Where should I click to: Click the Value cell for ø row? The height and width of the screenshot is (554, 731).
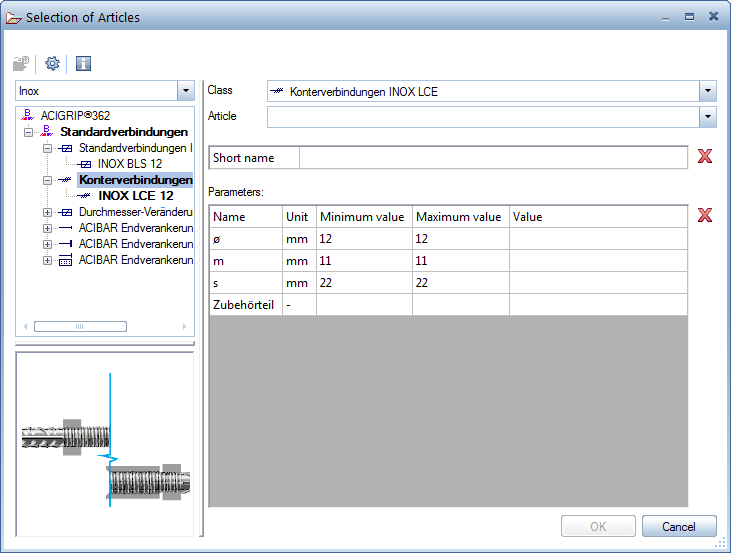click(x=597, y=239)
